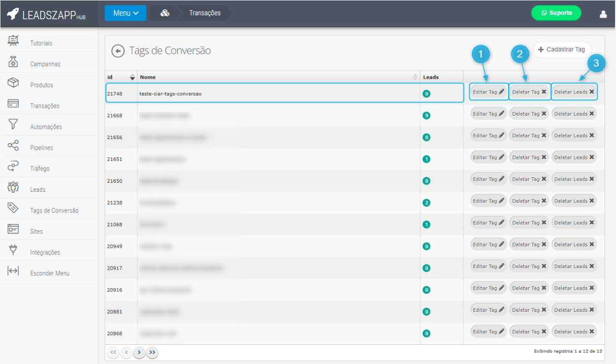Select the Automações funnel icon
Image resolution: width=616 pixels, height=364 pixels.
pyautogui.click(x=13, y=125)
